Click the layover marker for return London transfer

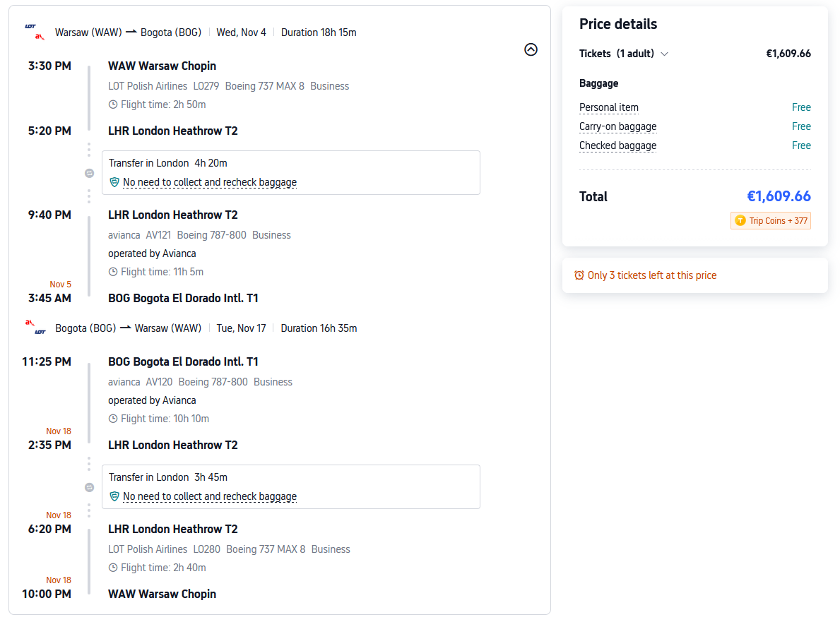89,487
